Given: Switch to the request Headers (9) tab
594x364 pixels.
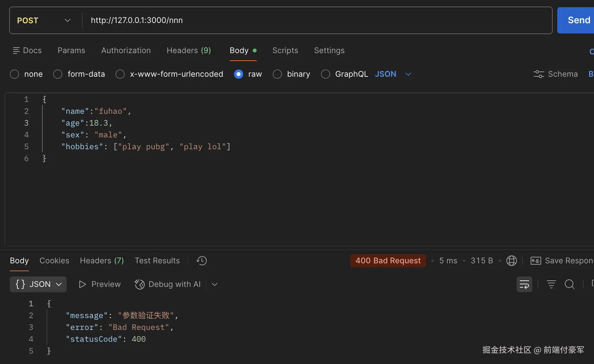Looking at the screenshot, I should click(x=189, y=51).
